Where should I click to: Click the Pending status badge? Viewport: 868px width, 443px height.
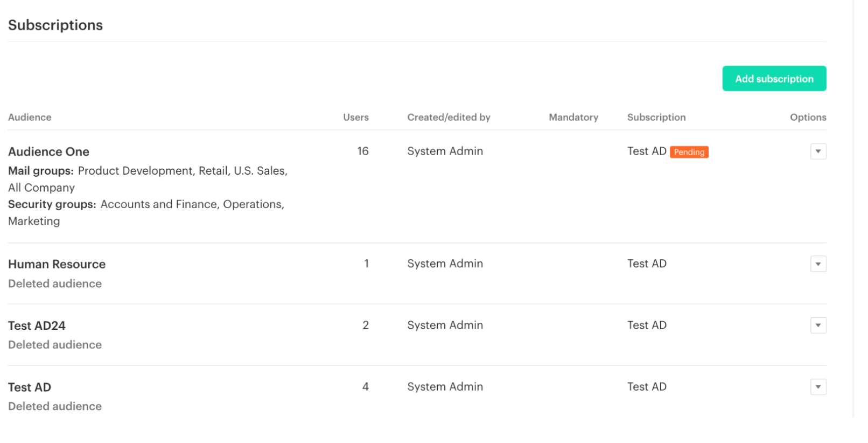[x=689, y=152]
